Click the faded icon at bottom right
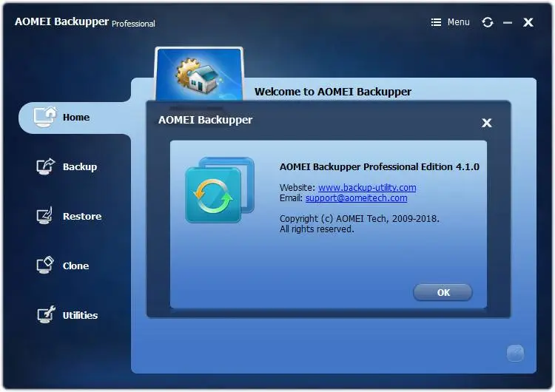Image resolution: width=555 pixels, height=392 pixels. [515, 353]
